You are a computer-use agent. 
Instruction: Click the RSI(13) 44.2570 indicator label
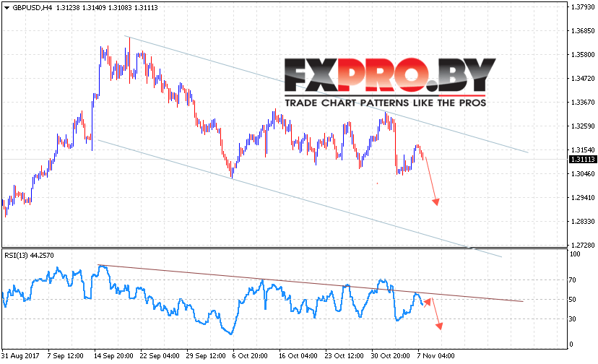tap(30, 255)
